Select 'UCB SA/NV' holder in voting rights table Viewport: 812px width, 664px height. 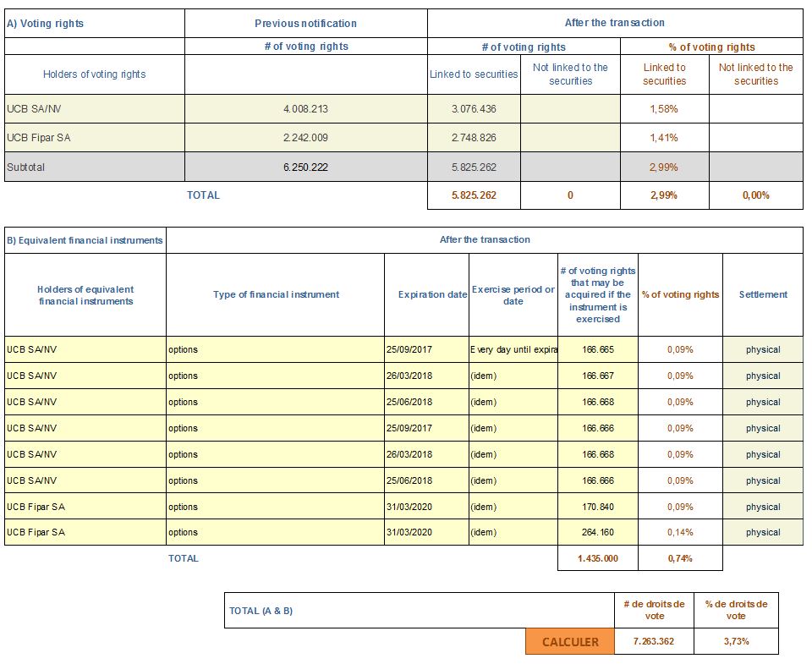pyautogui.click(x=95, y=109)
